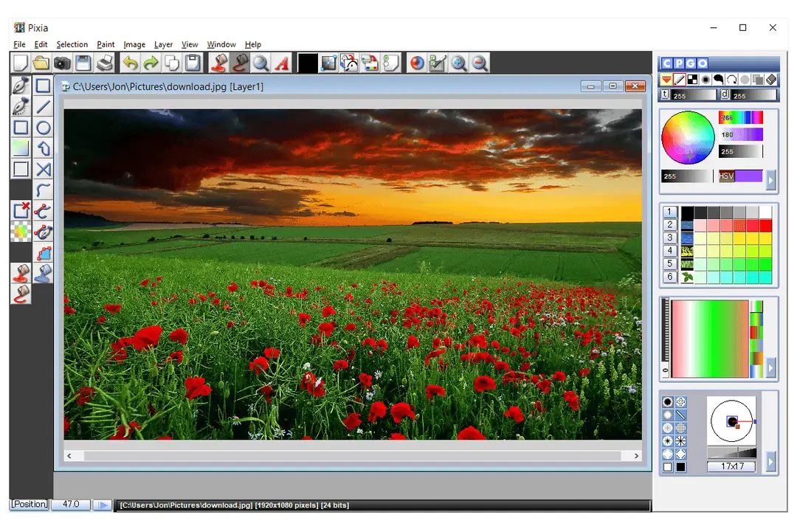Click the camera capture icon
797x532 pixels.
tap(62, 63)
